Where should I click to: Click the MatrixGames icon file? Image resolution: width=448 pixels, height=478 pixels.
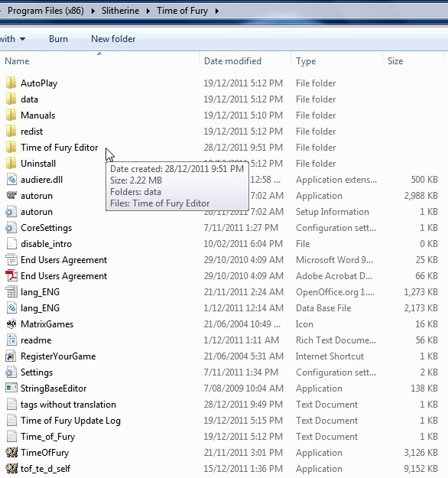click(11, 324)
